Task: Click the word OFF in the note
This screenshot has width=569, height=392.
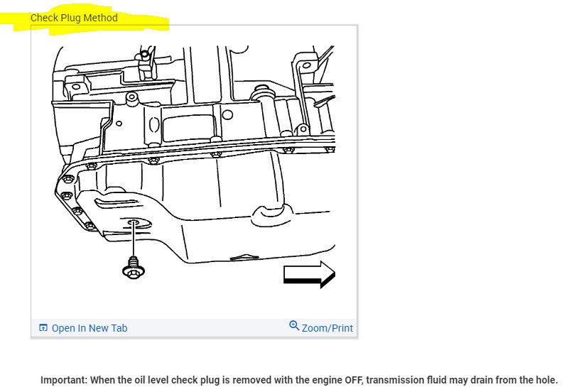Action: tap(354, 380)
